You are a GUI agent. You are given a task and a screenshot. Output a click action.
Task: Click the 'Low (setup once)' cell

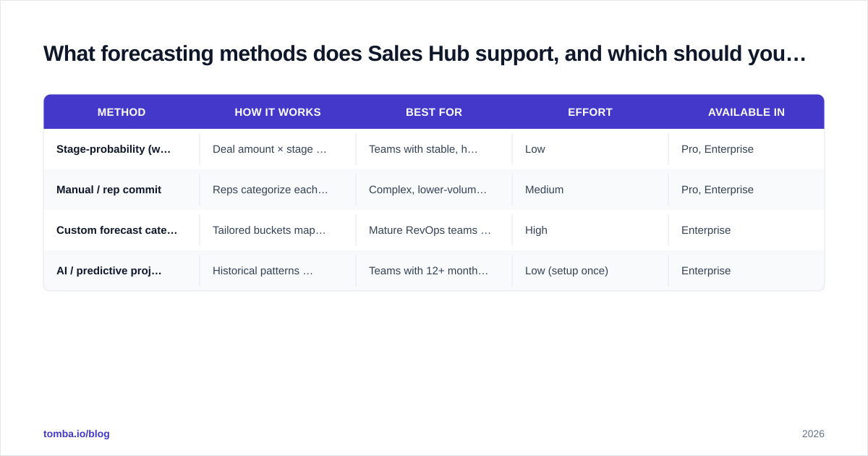click(x=590, y=271)
